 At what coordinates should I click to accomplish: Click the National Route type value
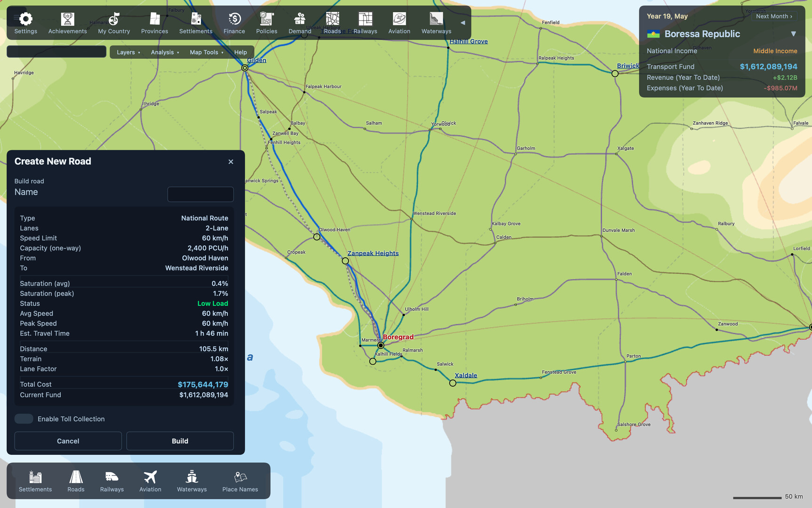[x=205, y=218]
